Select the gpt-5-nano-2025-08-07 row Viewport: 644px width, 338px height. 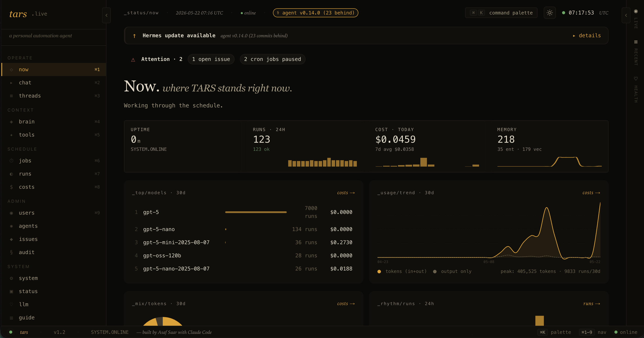(243, 269)
